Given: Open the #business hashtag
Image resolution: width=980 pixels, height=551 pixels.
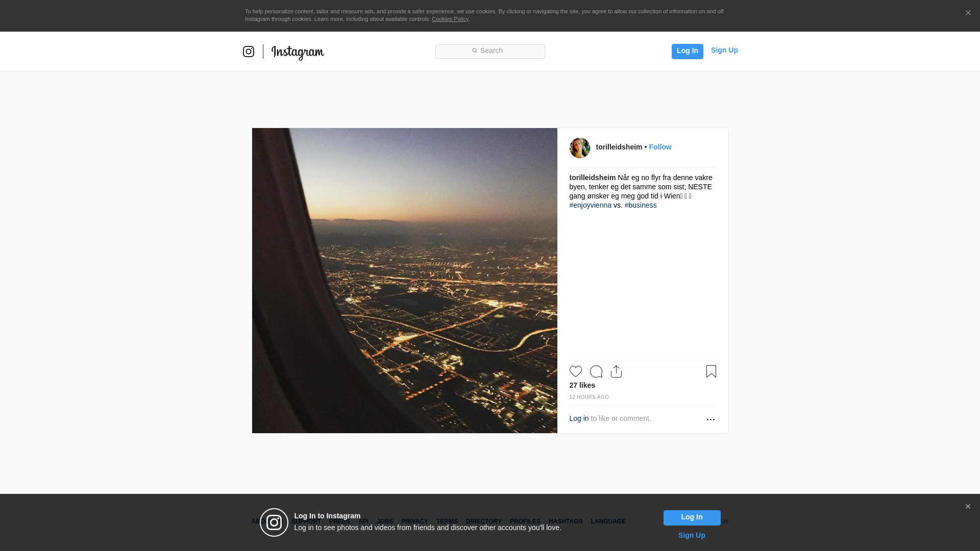Looking at the screenshot, I should click(x=641, y=205).
